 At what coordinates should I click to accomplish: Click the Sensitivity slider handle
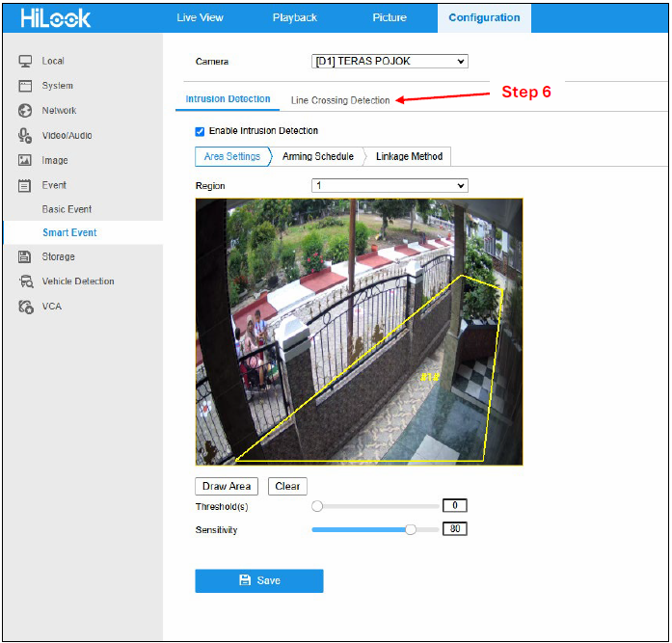(411, 530)
